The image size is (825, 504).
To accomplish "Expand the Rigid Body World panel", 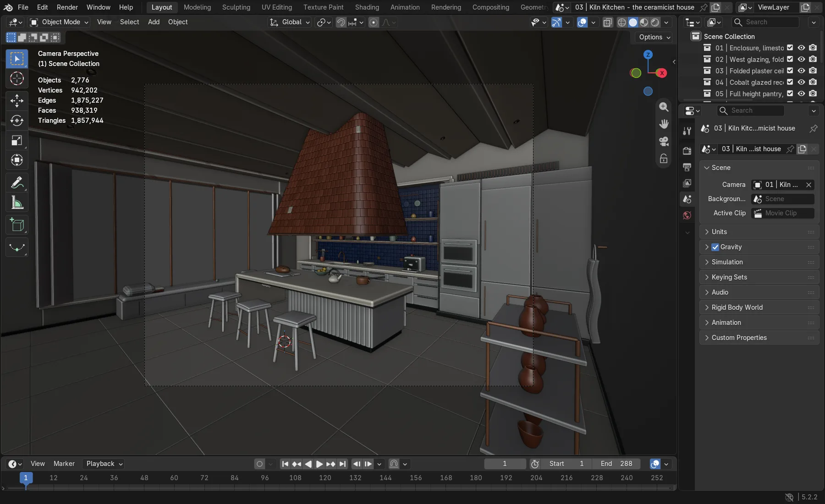I will pos(759,307).
